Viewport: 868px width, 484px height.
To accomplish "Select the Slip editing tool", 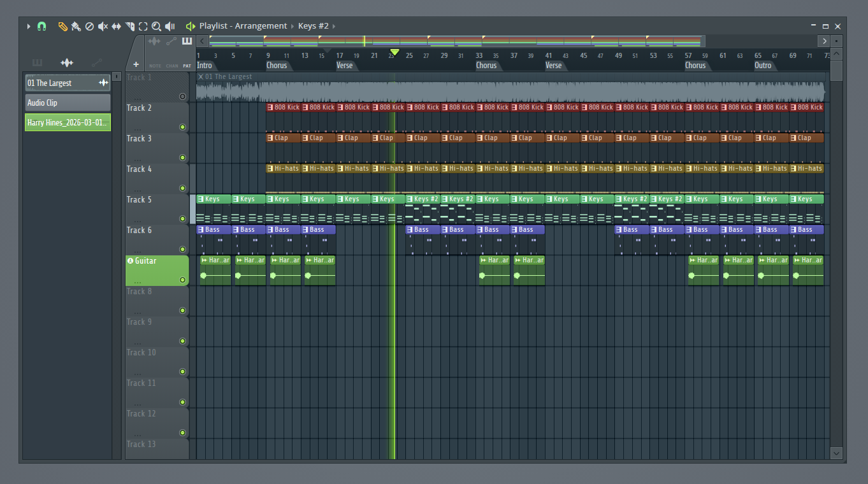I will (x=116, y=27).
